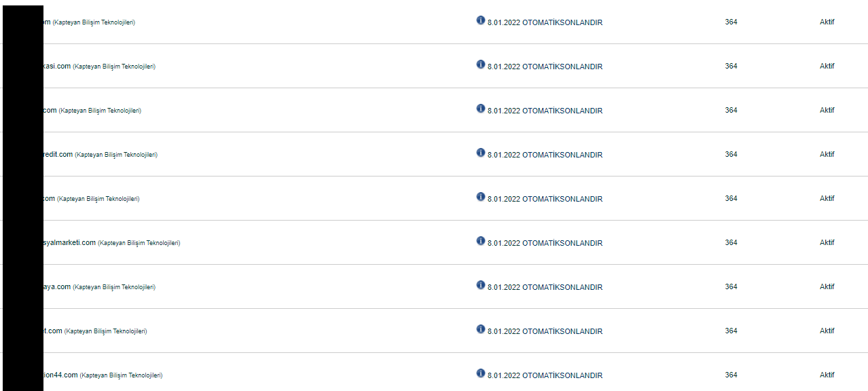Open the ion44.com domain link
This screenshot has height=391, width=868.
(x=60, y=375)
